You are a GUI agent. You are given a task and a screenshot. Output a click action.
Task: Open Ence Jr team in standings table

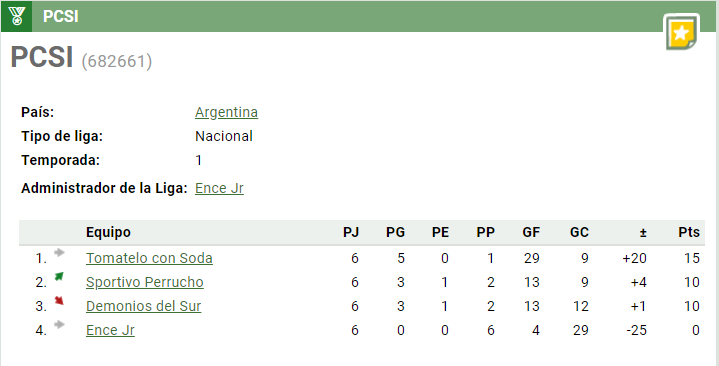(110, 330)
